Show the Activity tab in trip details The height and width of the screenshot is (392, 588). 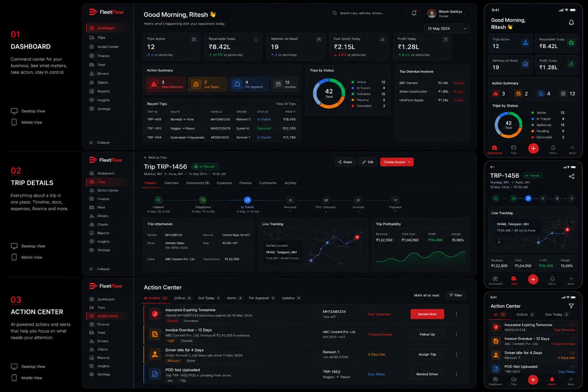pos(291,183)
